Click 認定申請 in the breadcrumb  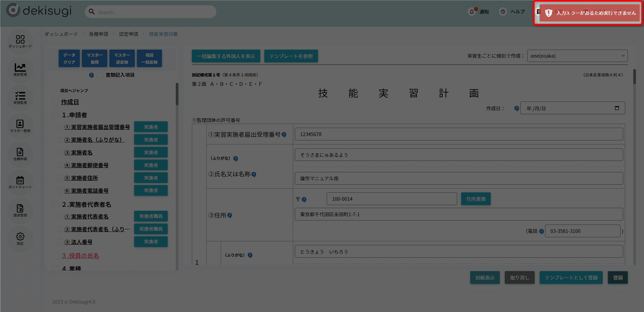(x=128, y=34)
